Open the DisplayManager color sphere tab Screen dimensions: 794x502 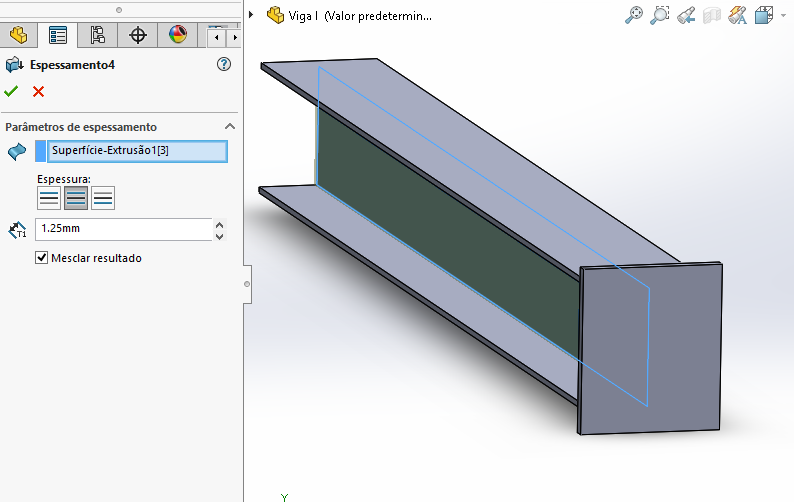pos(178,35)
